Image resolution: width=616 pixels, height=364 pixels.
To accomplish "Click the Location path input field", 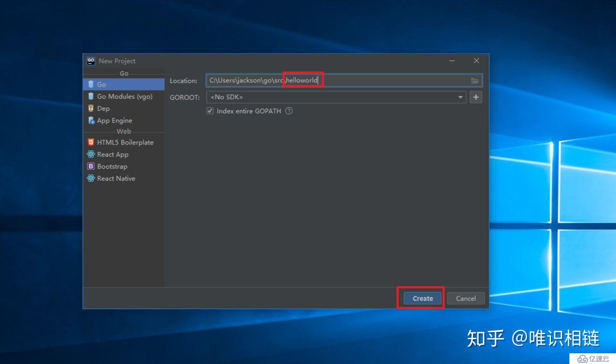I will click(344, 80).
